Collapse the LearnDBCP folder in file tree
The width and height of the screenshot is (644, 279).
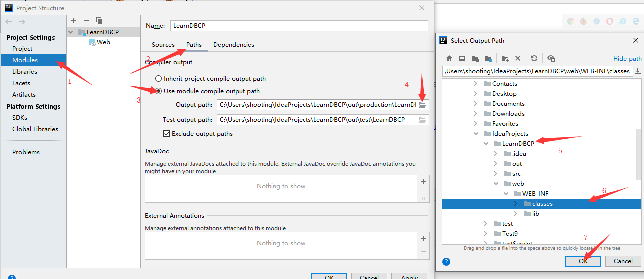[486, 144]
